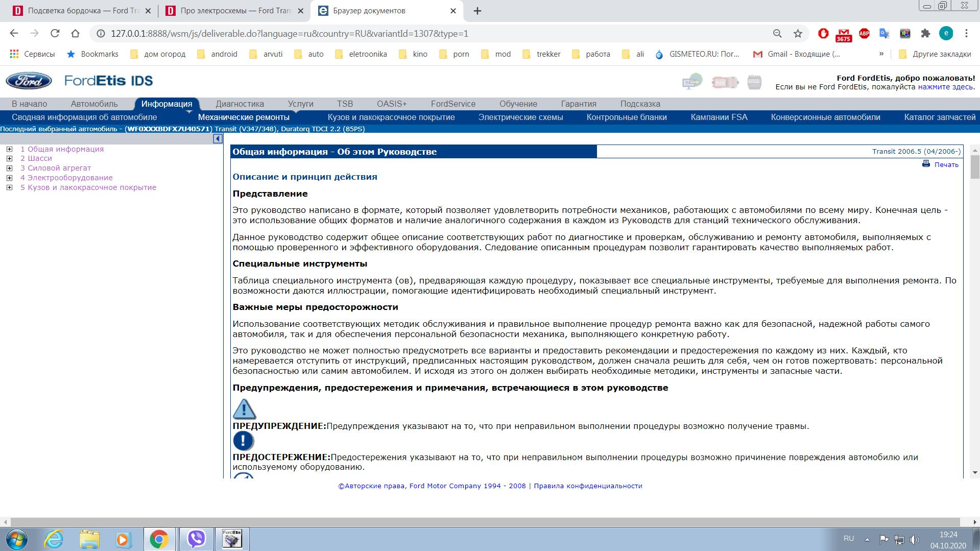Open Механические ремонты submenu
The image size is (980, 551).
click(244, 117)
